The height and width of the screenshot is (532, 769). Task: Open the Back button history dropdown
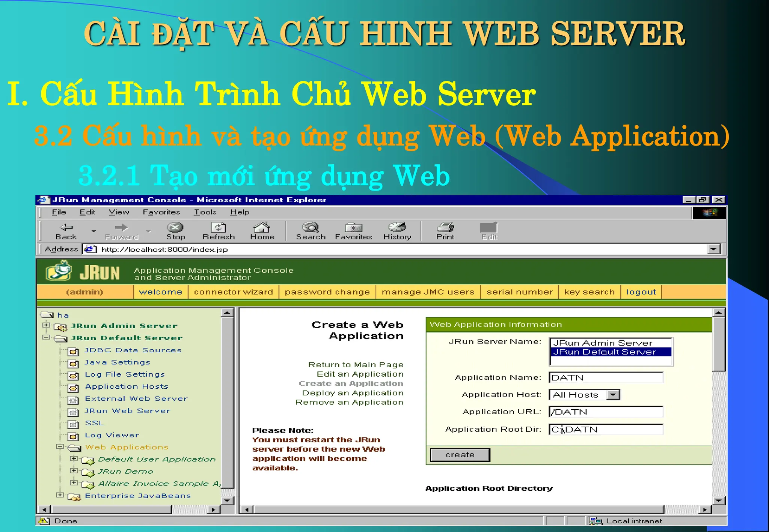pos(93,231)
